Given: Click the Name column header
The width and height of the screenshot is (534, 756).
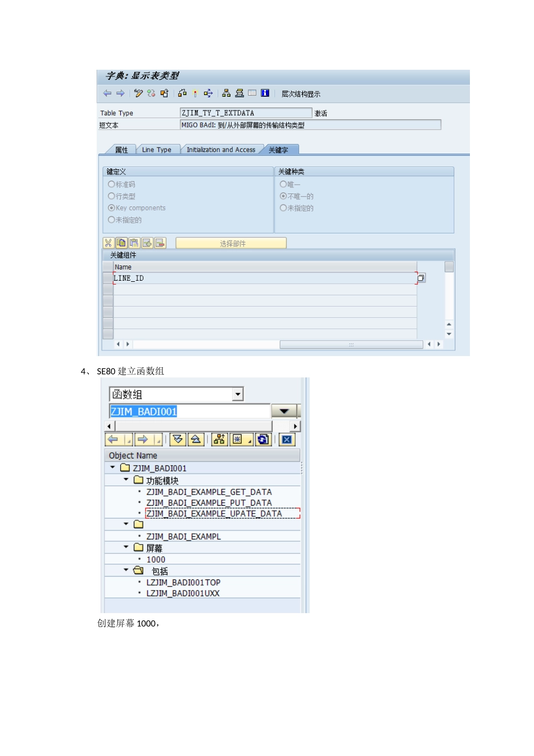Looking at the screenshot, I should [265, 267].
